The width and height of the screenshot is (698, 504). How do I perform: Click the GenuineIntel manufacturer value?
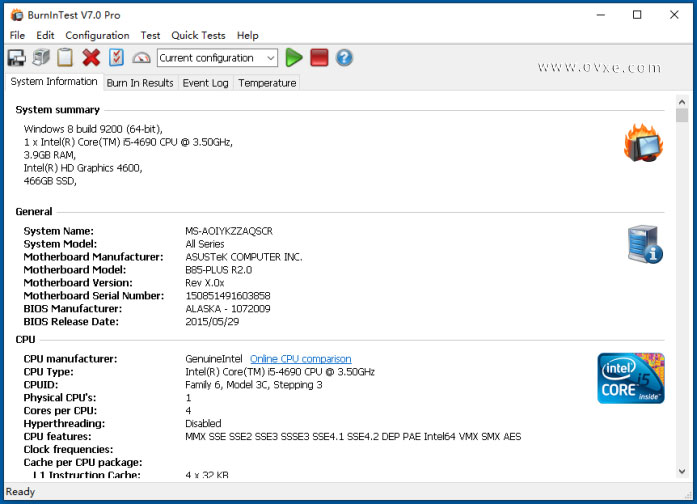214,359
